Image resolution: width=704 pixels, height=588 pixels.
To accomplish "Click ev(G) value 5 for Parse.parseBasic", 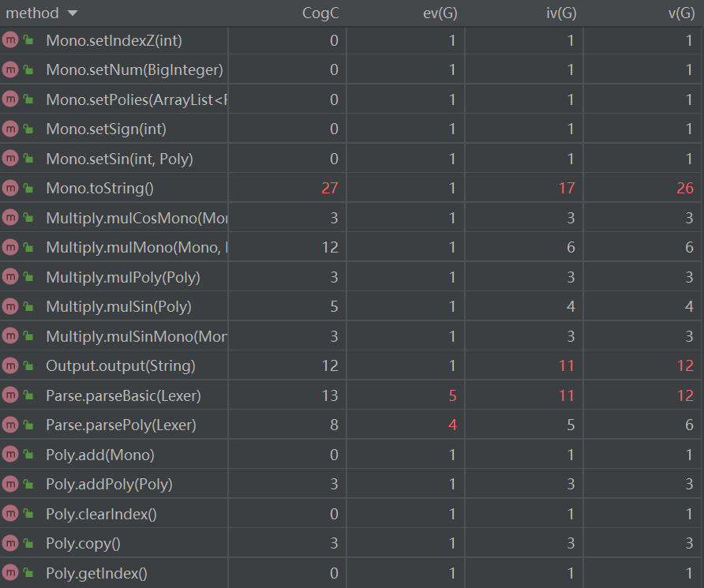I will point(452,395).
